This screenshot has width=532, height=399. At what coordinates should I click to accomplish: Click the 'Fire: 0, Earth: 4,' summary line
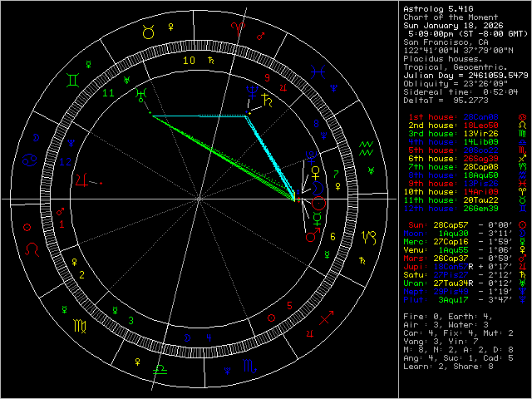point(448,317)
